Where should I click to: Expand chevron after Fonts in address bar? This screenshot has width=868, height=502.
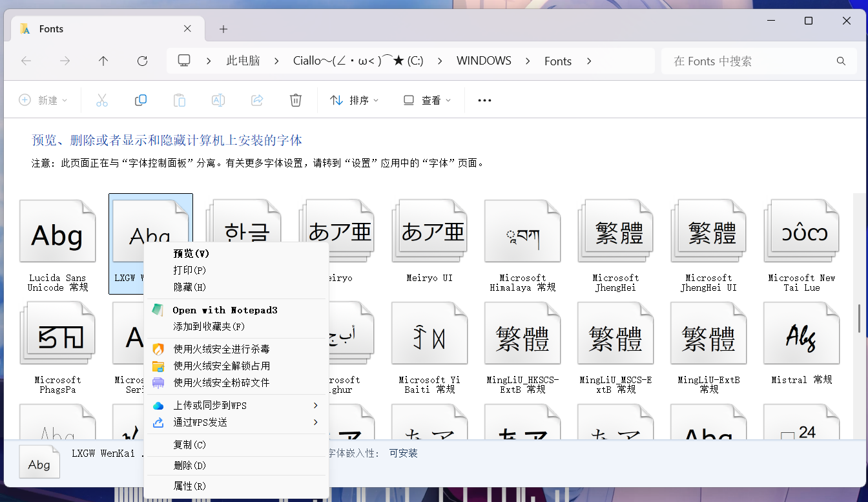click(x=588, y=61)
